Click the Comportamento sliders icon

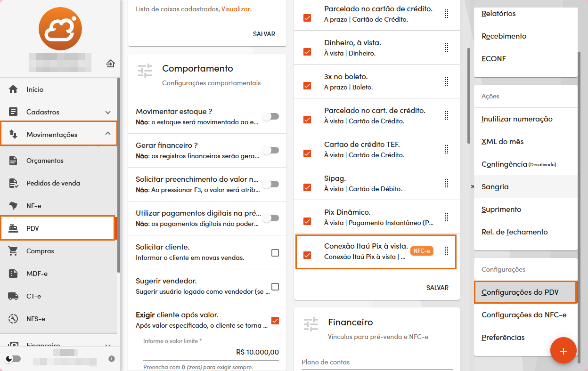pyautogui.click(x=145, y=70)
